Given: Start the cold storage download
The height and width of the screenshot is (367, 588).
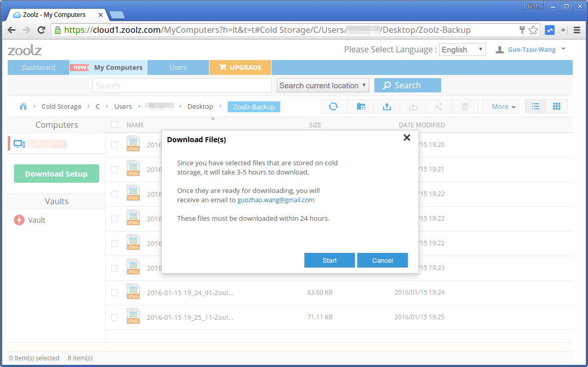Looking at the screenshot, I should point(329,260).
